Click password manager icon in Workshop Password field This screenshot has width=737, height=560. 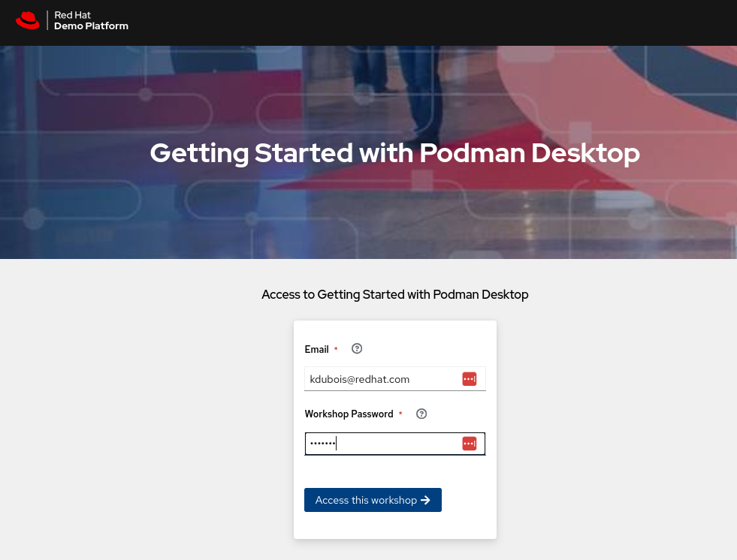[x=469, y=444]
